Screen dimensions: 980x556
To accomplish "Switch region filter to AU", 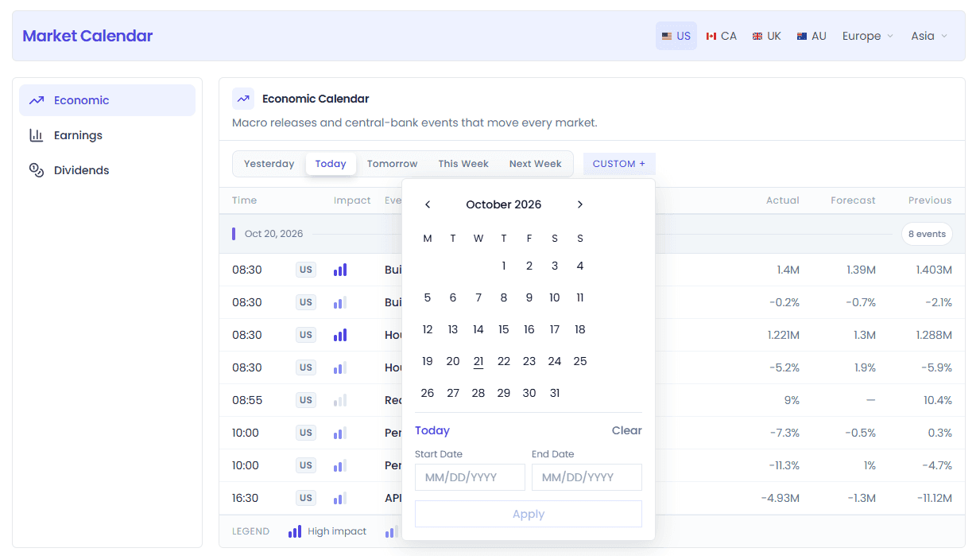I will click(x=812, y=36).
